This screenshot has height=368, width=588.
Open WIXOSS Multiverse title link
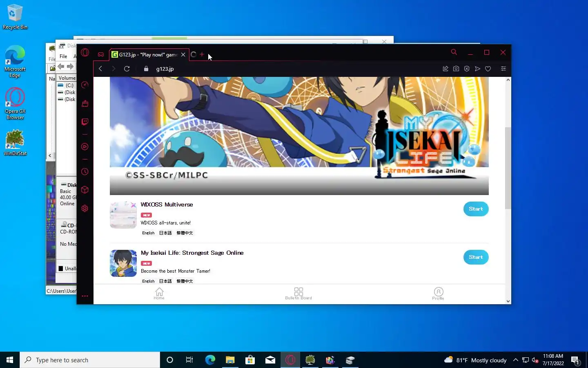(x=167, y=204)
